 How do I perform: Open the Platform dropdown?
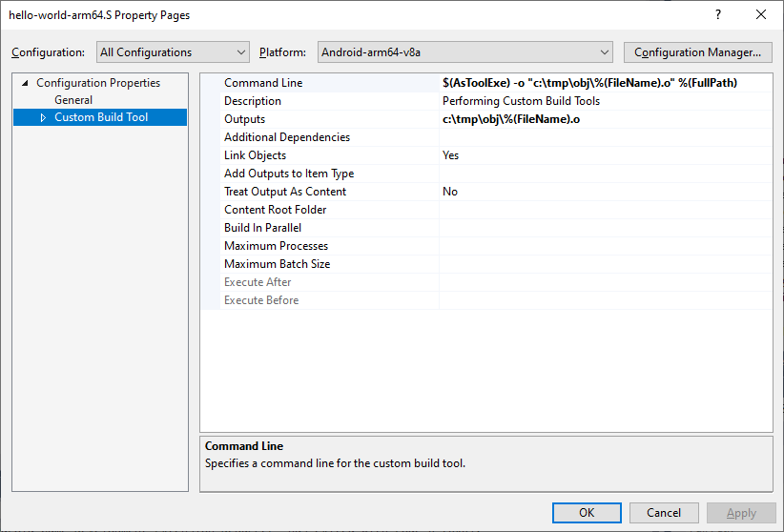tap(464, 52)
